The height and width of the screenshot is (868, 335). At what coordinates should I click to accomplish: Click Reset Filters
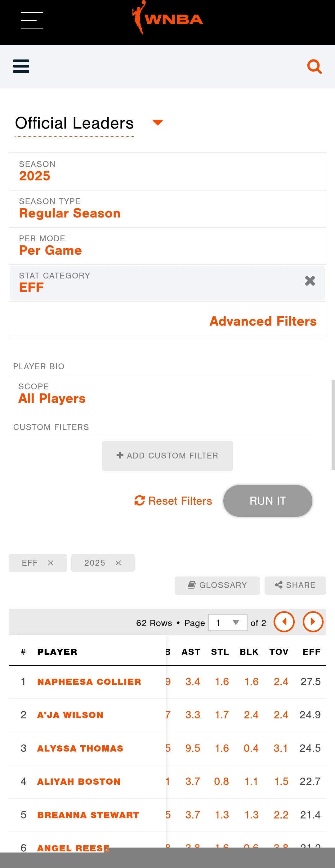[173, 501]
